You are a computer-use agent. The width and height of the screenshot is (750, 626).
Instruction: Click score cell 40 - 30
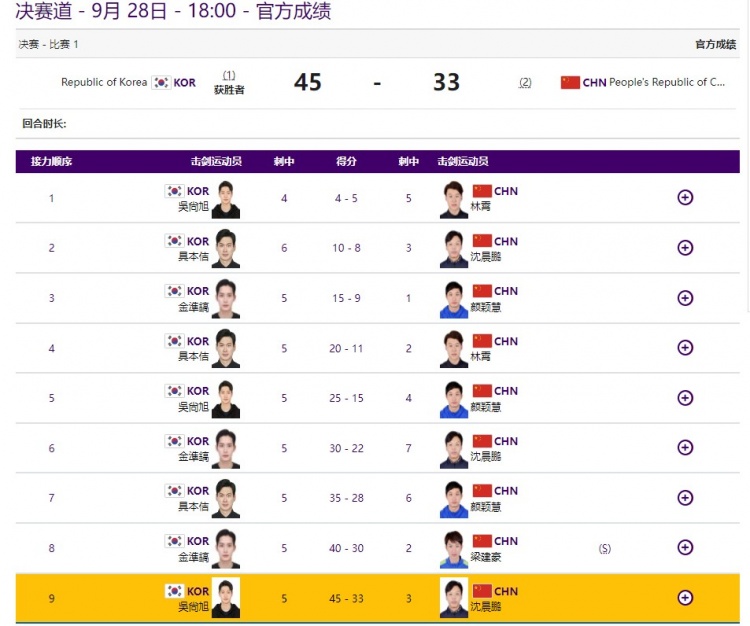[346, 549]
